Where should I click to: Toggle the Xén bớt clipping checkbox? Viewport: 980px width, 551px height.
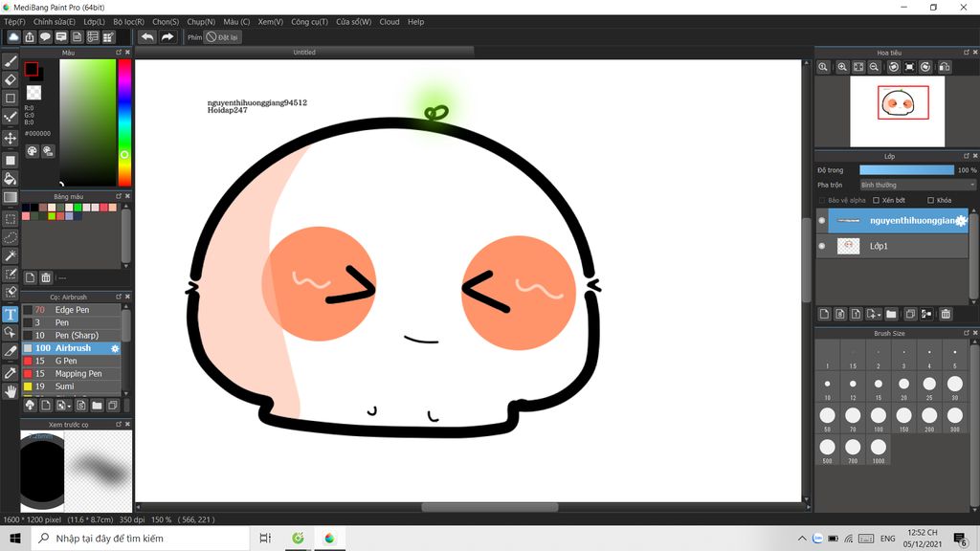tap(877, 201)
